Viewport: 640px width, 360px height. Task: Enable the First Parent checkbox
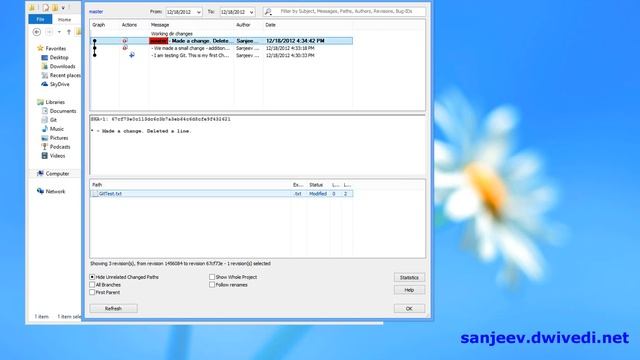pos(92,292)
